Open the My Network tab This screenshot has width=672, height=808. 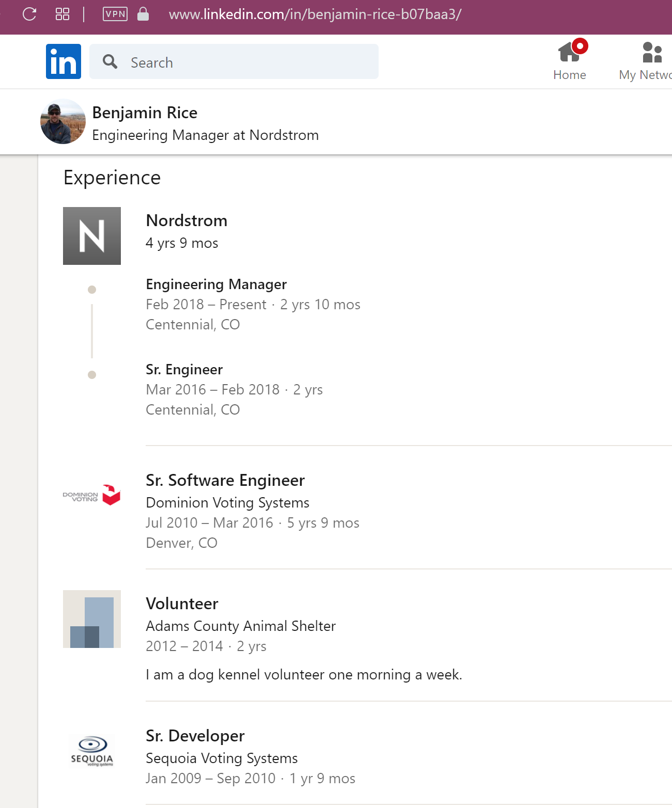(x=646, y=61)
